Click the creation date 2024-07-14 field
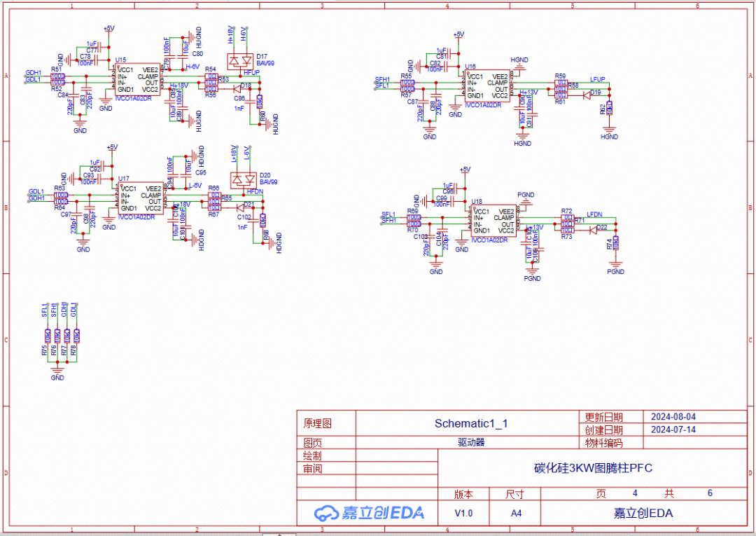This screenshot has width=756, height=536. click(x=673, y=430)
